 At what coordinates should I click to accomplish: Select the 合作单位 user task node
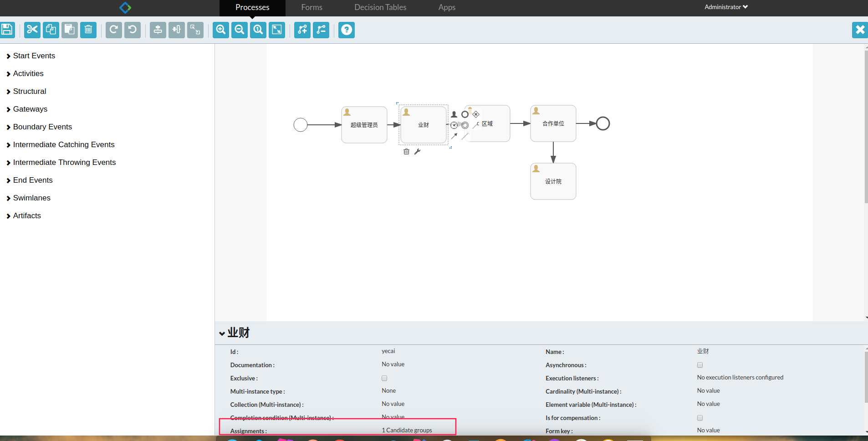point(553,123)
